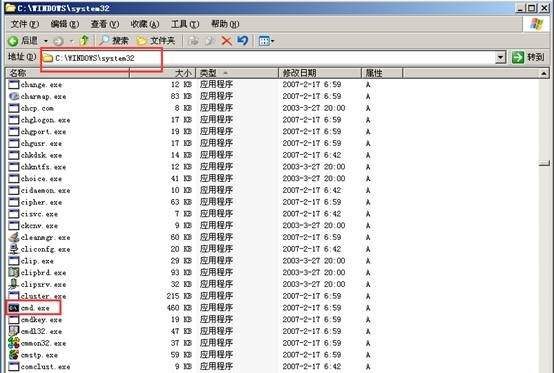Image resolution: width=554 pixels, height=373 pixels.
Task: Select the cmdl32.exe file icon
Action: 13,331
